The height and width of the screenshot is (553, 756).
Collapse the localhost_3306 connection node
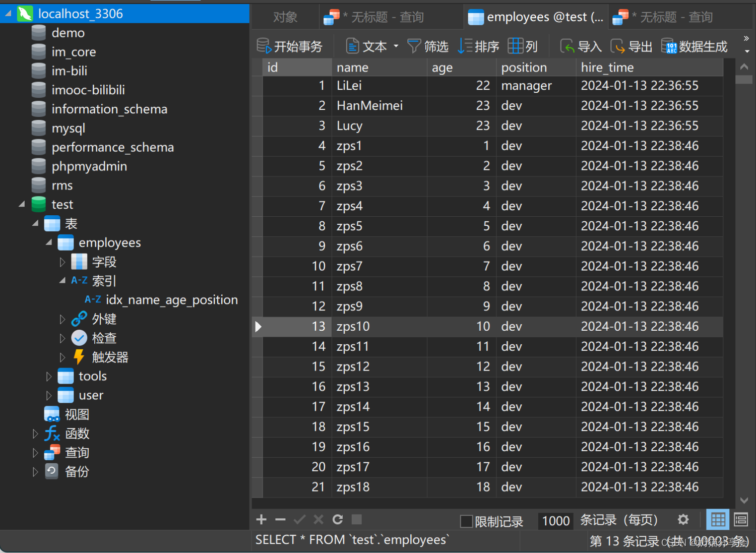[8, 14]
